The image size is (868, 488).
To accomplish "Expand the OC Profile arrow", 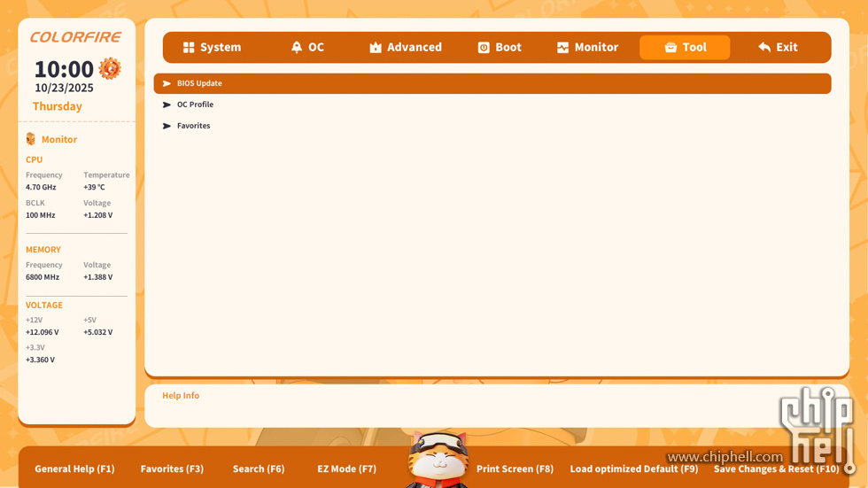I will click(167, 105).
